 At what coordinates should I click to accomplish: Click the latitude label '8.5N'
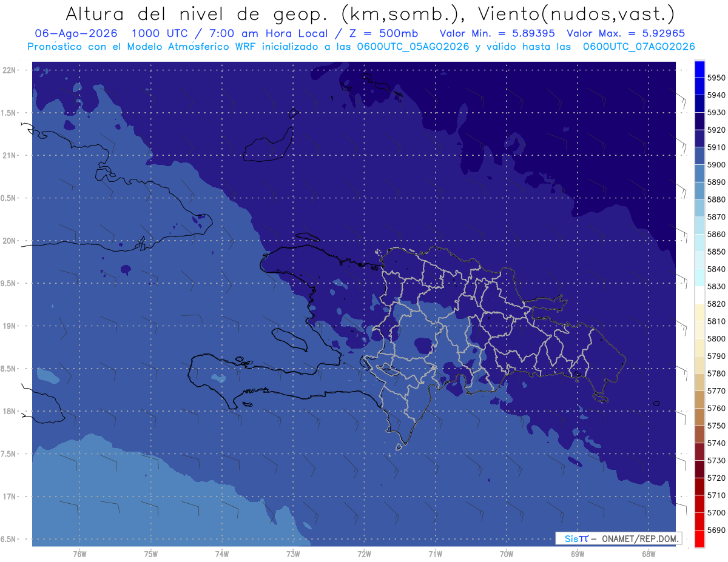(x=8, y=369)
